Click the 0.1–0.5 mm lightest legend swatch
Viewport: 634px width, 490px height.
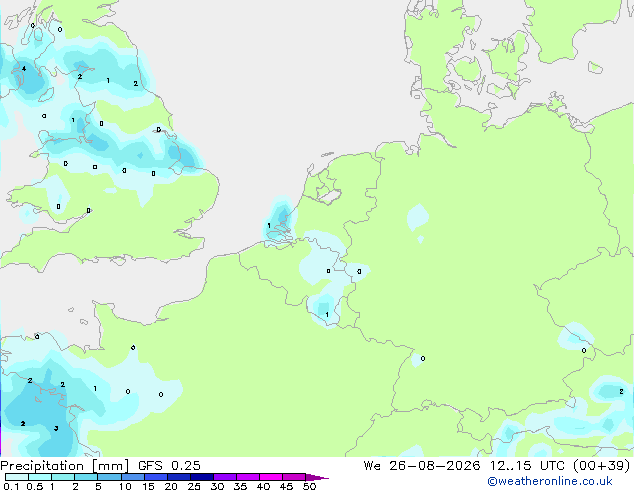pos(17,477)
